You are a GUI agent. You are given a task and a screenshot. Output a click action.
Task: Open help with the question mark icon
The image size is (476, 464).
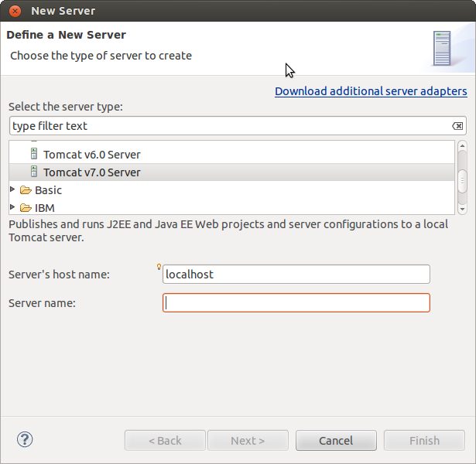[24, 440]
